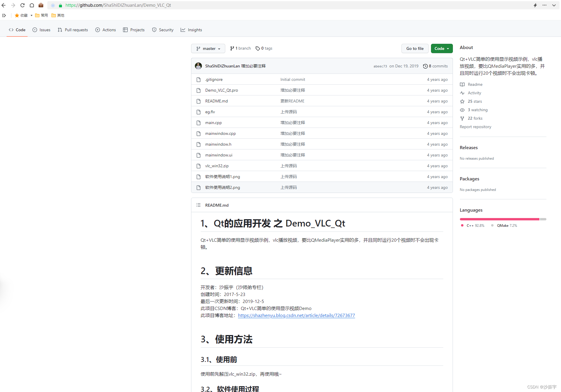Click the Activity pulse icon
Screen dimensions: 561x392
coord(462,93)
